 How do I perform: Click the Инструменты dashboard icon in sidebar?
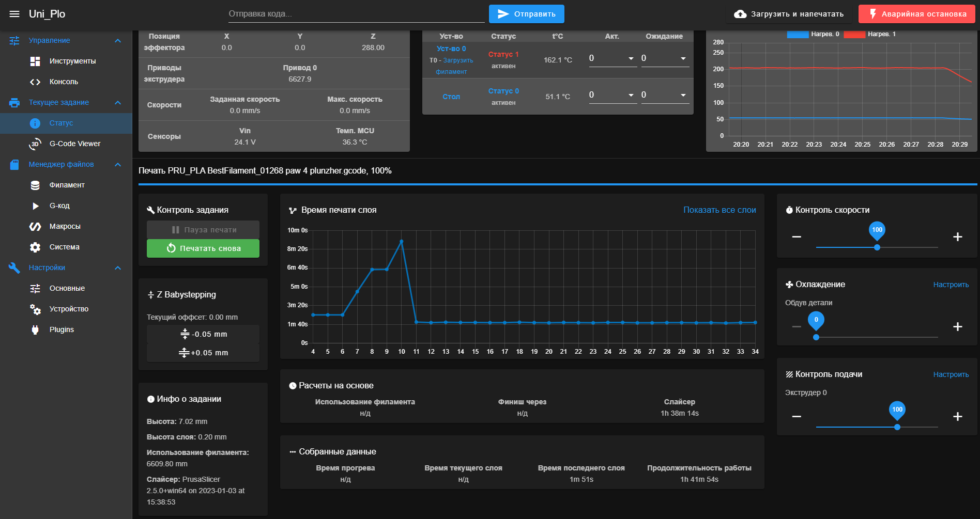pos(35,61)
